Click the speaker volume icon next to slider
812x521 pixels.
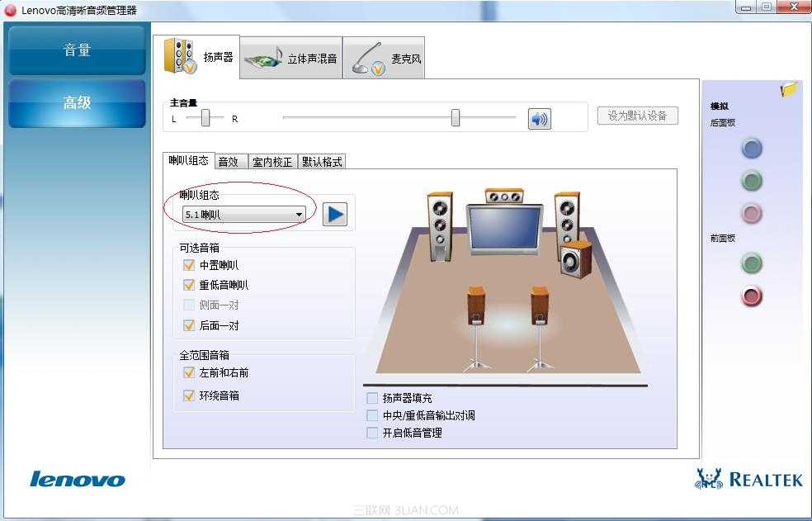click(x=541, y=118)
